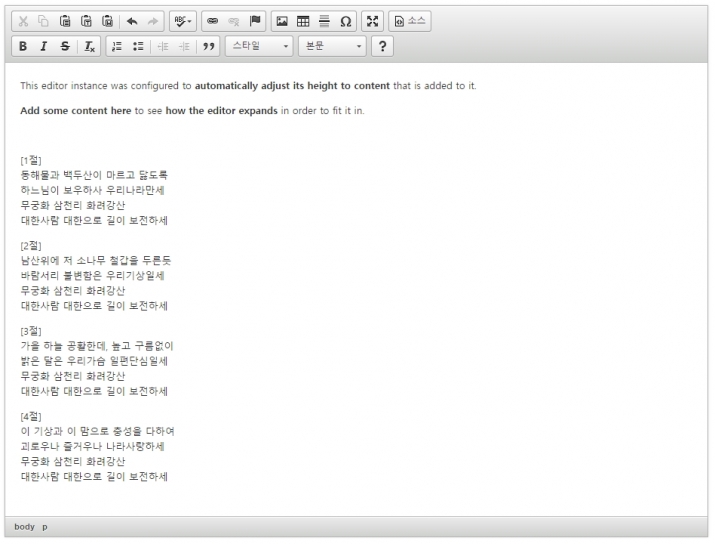Click the line '하느님이 보우하사 우리나라만세'

[93, 190]
